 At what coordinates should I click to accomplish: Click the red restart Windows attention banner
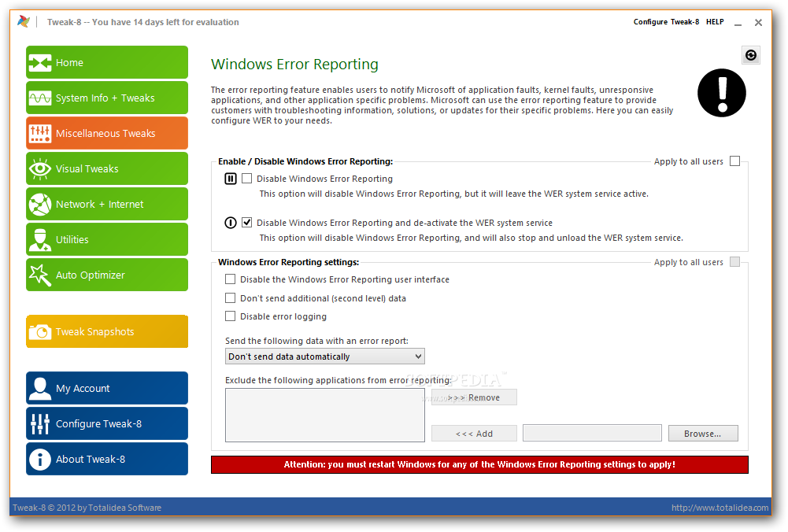point(479,464)
